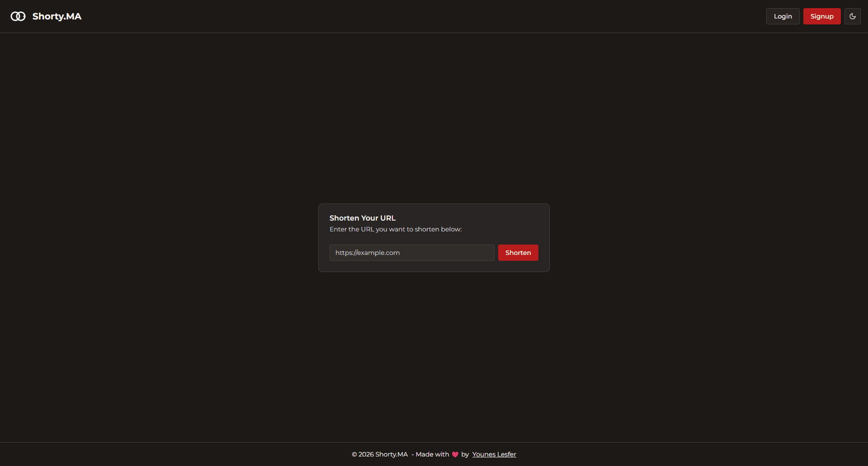Click the "Made with" footer text
The image size is (868, 466).
pyautogui.click(x=432, y=454)
